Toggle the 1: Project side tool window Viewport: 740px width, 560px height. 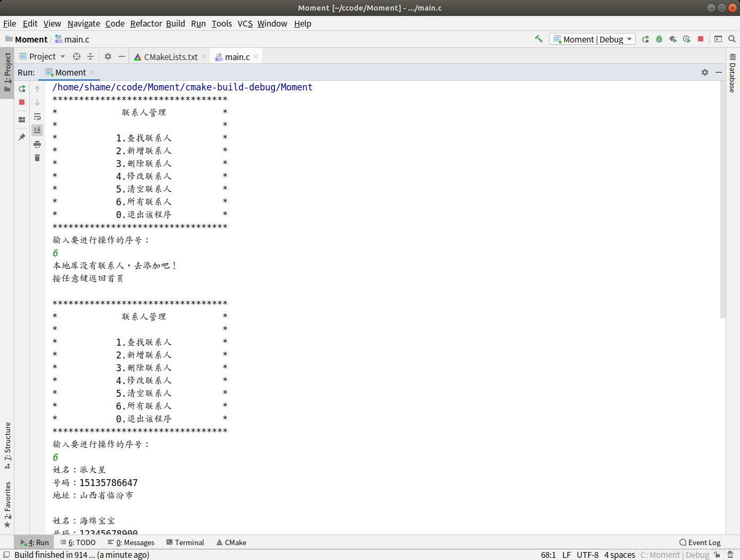tap(7, 72)
